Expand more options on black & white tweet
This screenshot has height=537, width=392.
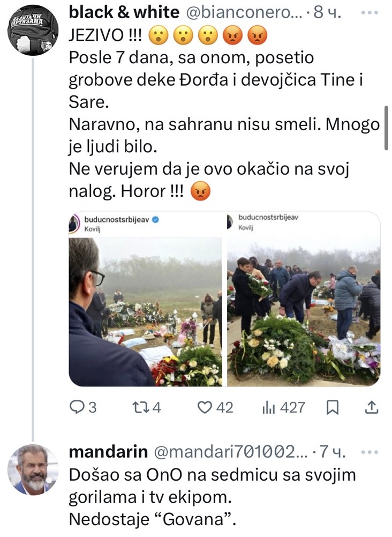pyautogui.click(x=370, y=13)
